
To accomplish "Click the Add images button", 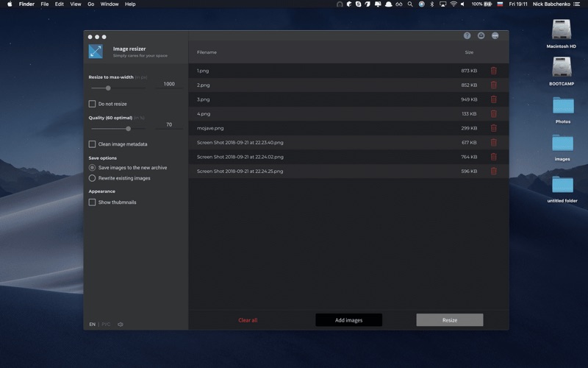I will pyautogui.click(x=348, y=320).
